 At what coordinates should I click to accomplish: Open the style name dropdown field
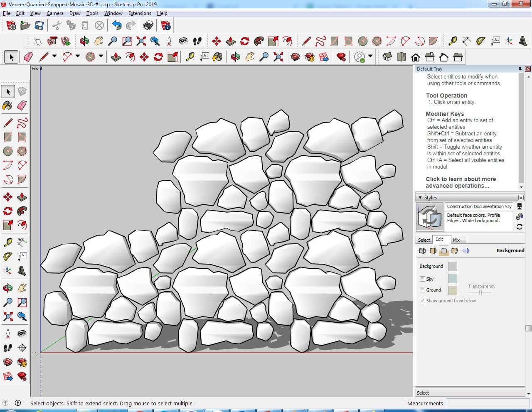point(479,206)
